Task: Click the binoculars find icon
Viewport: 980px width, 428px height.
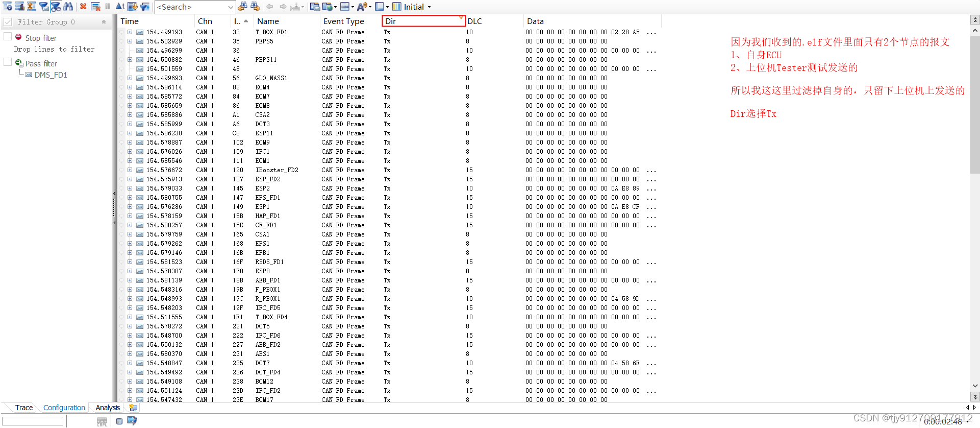Action: (68, 7)
